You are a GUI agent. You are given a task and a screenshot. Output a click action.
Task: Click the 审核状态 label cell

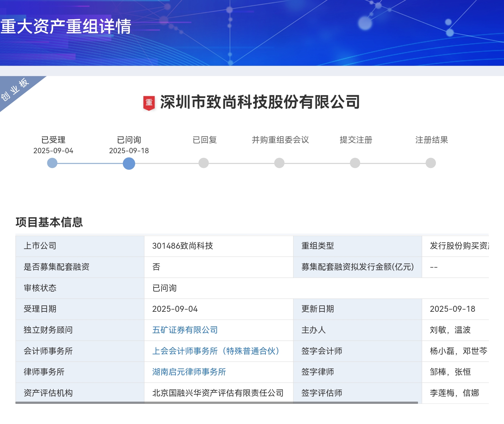coord(80,288)
